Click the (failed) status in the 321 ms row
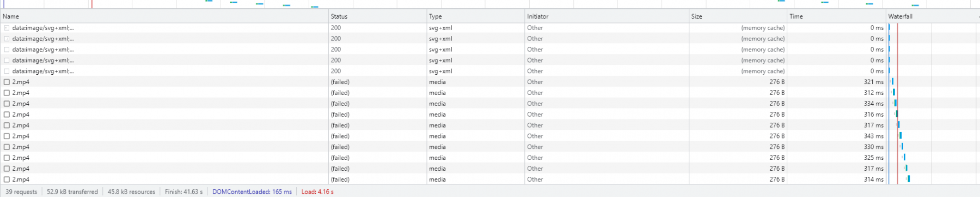This screenshot has height=197, width=980. click(340, 82)
